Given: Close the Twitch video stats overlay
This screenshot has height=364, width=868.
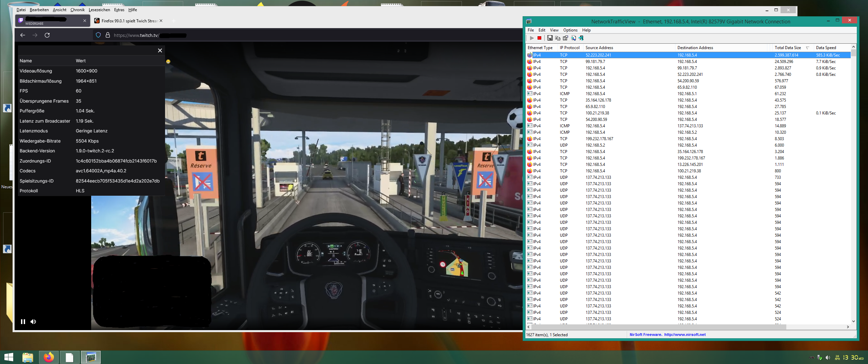Looking at the screenshot, I should pos(160,50).
